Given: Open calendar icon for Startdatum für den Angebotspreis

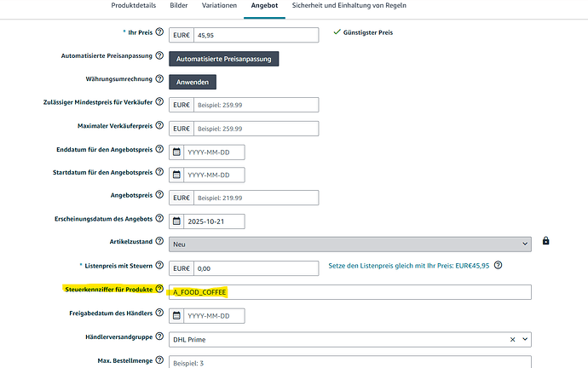Looking at the screenshot, I should click(x=176, y=175).
